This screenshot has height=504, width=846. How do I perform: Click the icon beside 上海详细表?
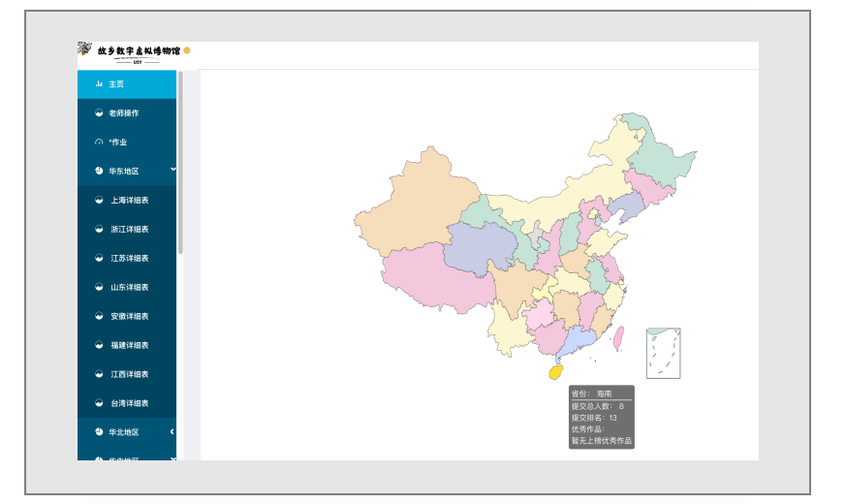[99, 200]
